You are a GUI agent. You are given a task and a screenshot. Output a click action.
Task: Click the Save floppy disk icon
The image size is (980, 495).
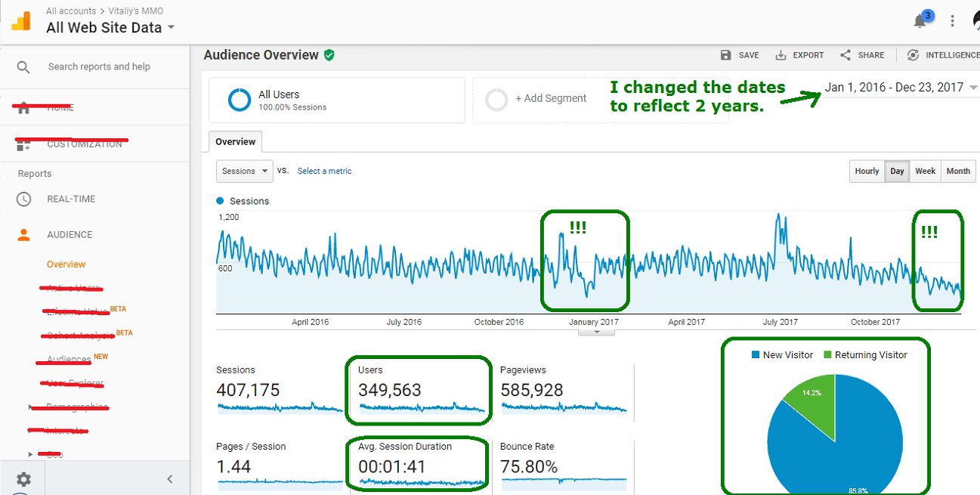(x=726, y=55)
